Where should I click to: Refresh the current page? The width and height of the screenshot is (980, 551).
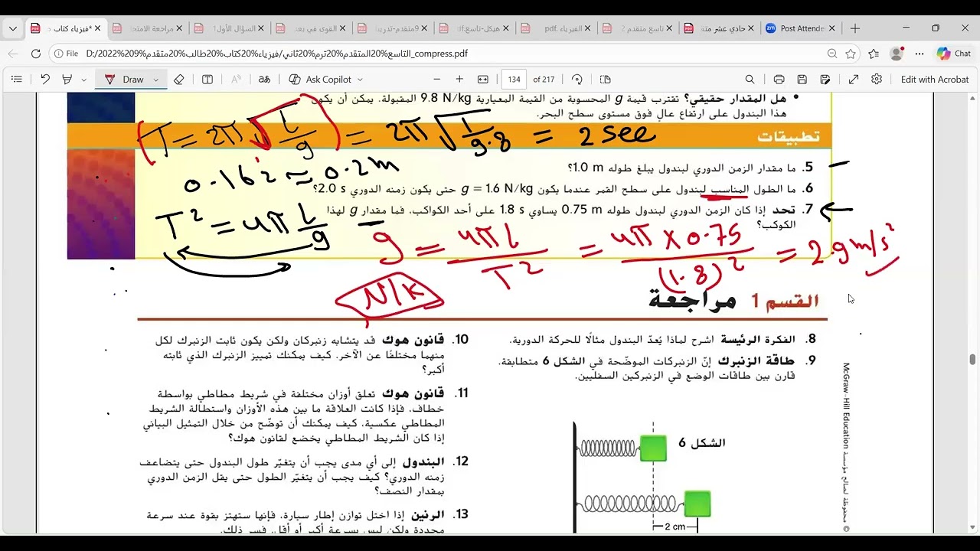35,54
